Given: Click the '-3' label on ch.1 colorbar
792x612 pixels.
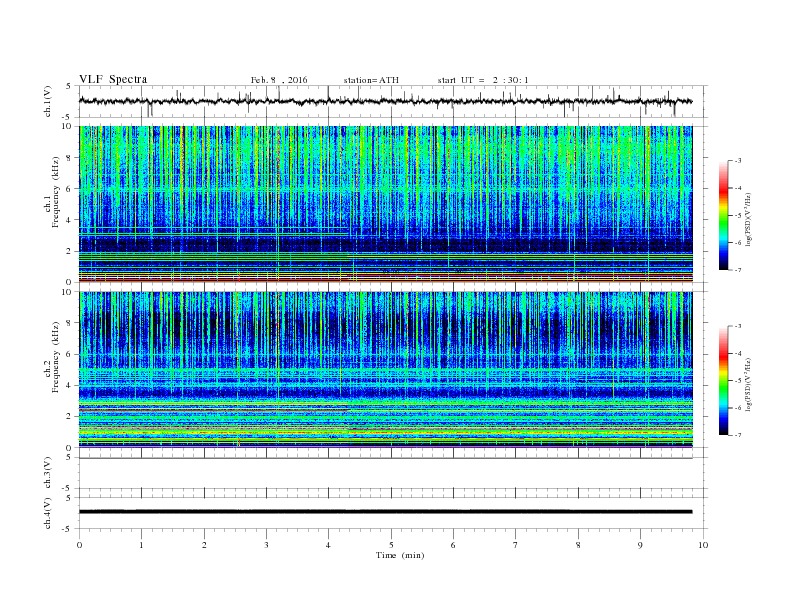Looking at the screenshot, I should tap(738, 161).
